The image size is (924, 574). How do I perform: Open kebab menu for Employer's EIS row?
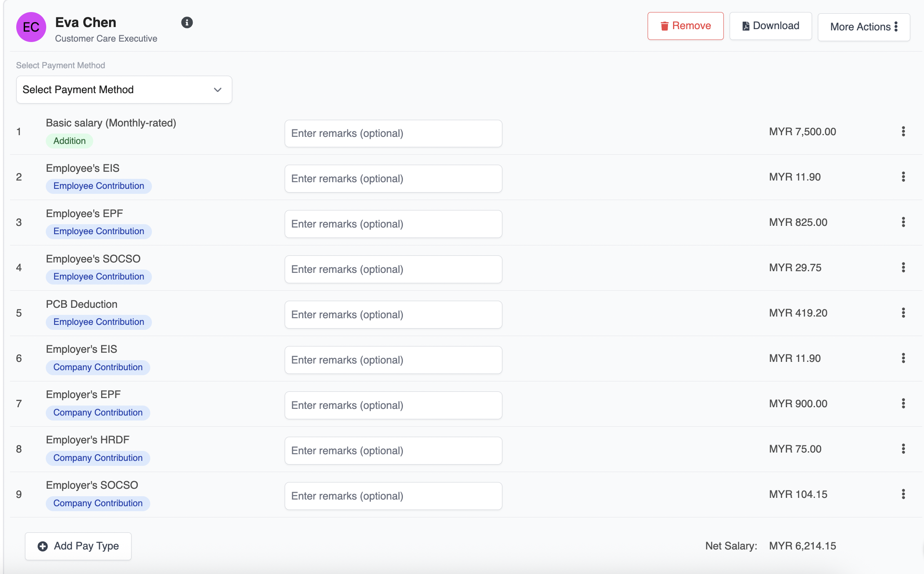[x=903, y=358]
